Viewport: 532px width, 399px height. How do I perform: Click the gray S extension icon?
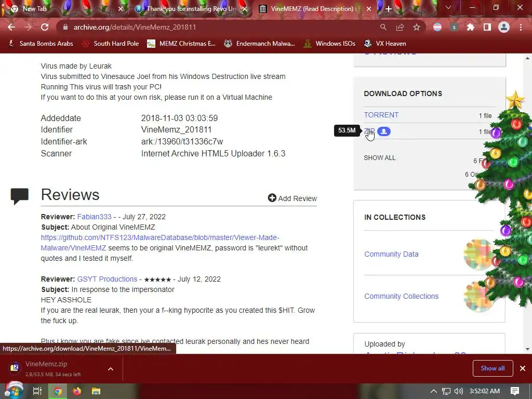coord(454,27)
